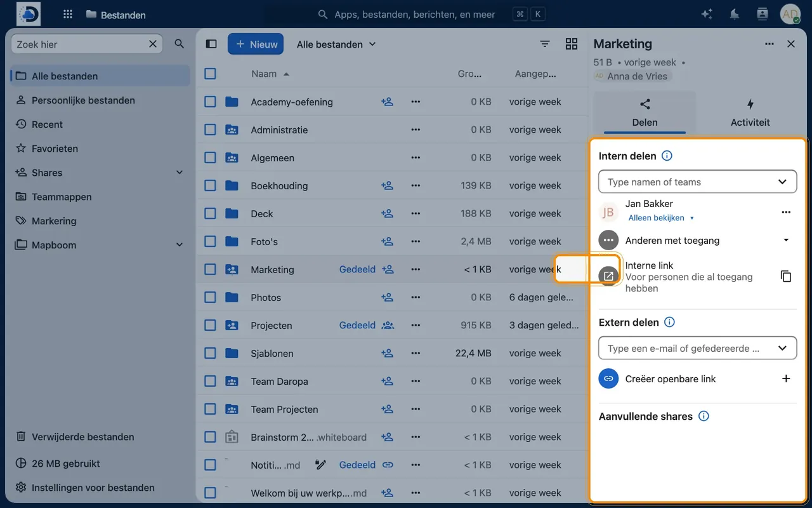Open Instellingen voor bestanden
812x508 pixels.
pos(100,488)
